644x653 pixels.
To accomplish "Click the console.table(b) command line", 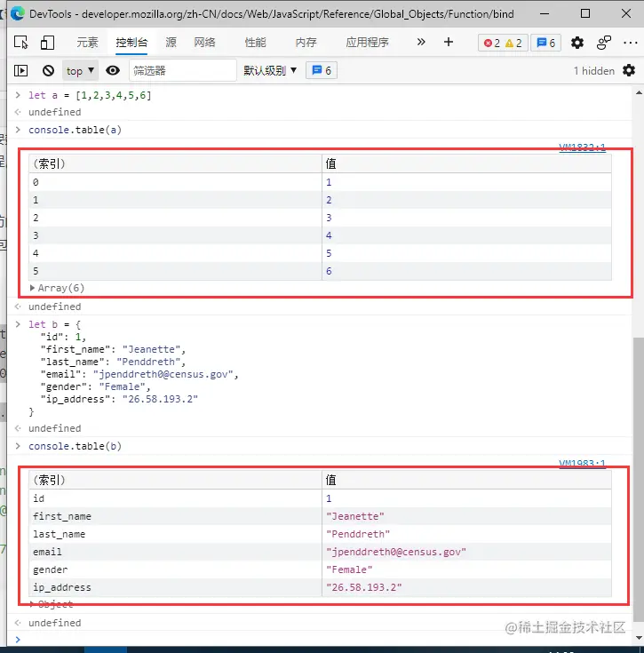I will point(75,446).
